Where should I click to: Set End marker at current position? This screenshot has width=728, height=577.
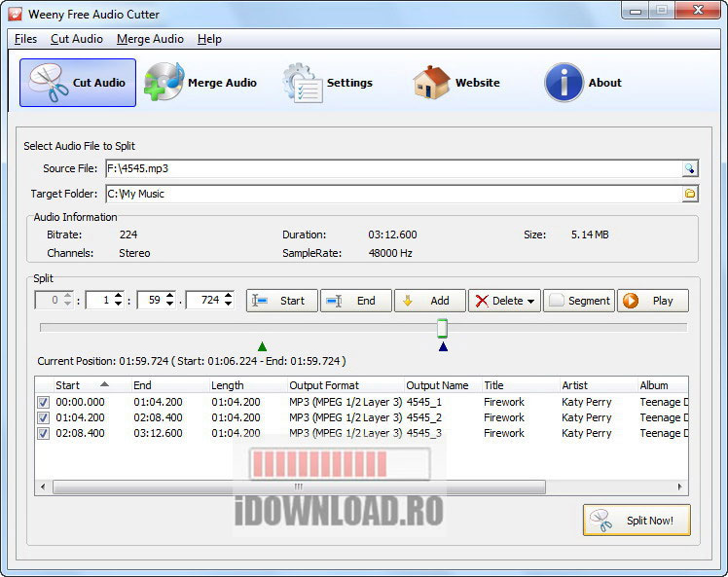tap(355, 301)
